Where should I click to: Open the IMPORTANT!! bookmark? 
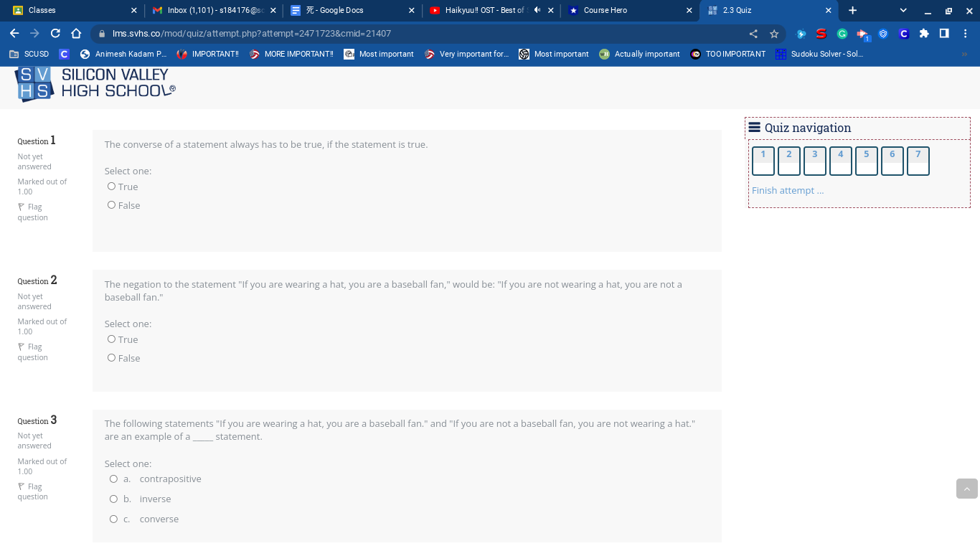pyautogui.click(x=208, y=54)
